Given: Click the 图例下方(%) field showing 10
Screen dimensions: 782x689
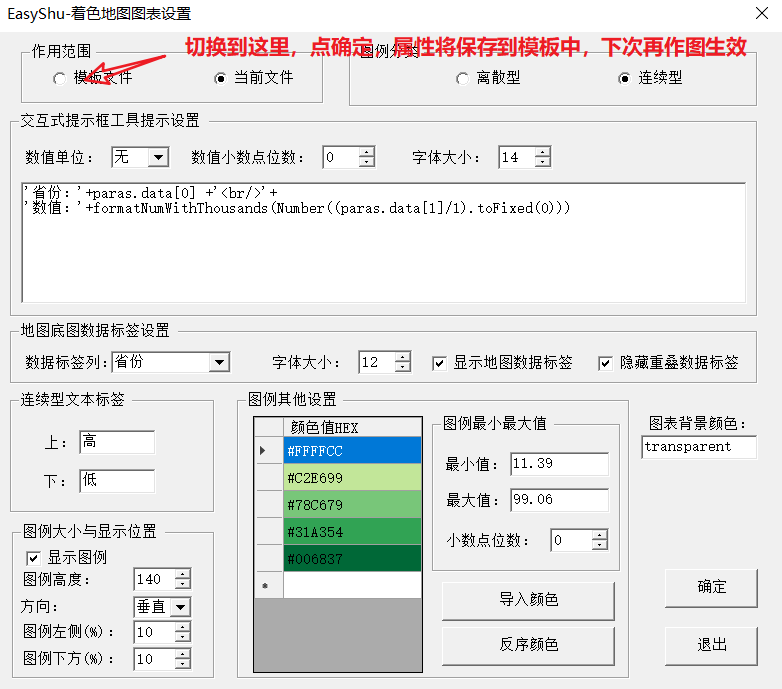Looking at the screenshot, I should click(x=155, y=659).
